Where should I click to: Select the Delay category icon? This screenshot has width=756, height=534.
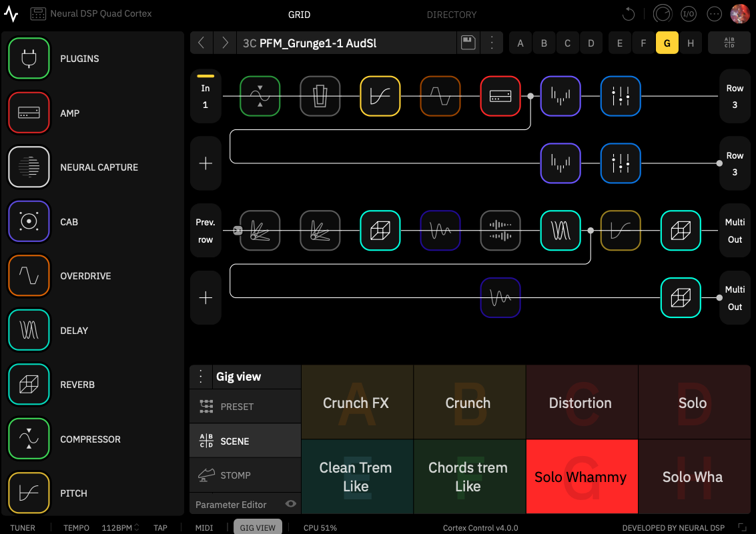(x=29, y=330)
